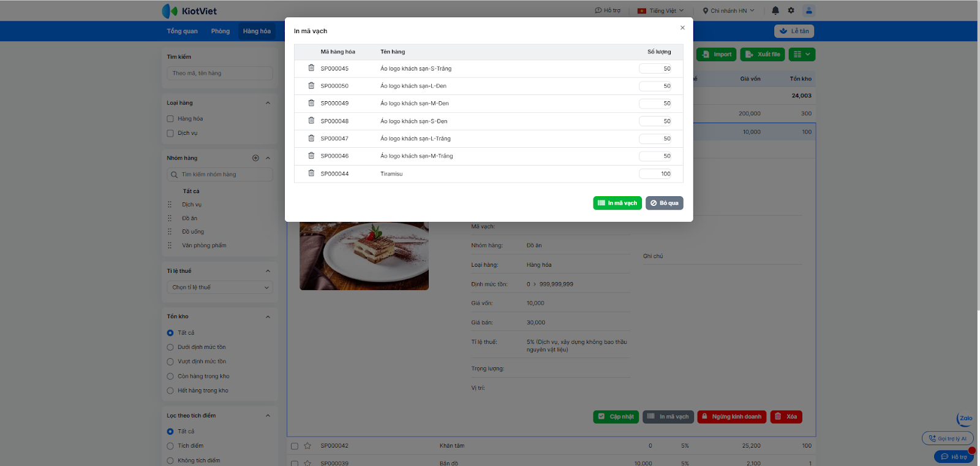Image resolution: width=980 pixels, height=466 pixels.
Task: Click the quantity field for Tiramisu
Action: point(655,174)
